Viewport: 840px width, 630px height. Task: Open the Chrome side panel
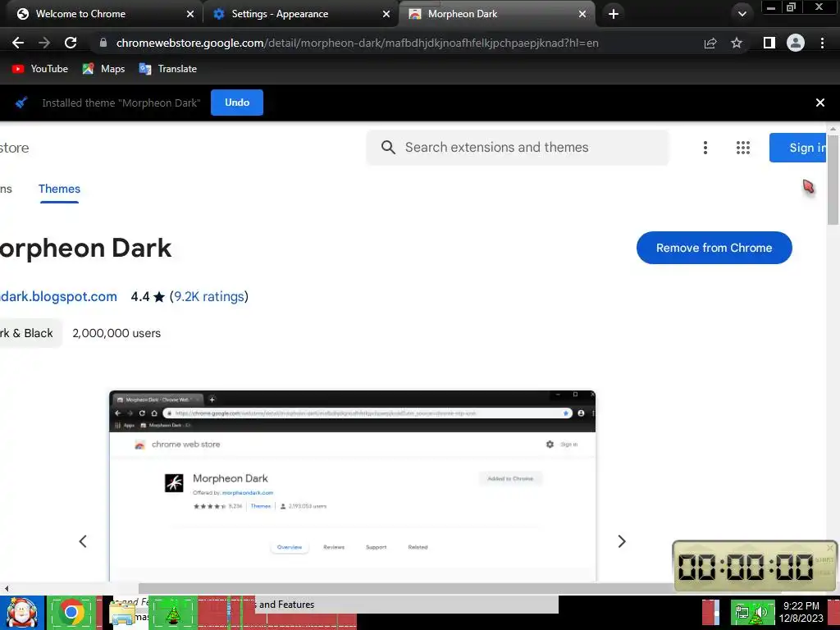coord(769,43)
